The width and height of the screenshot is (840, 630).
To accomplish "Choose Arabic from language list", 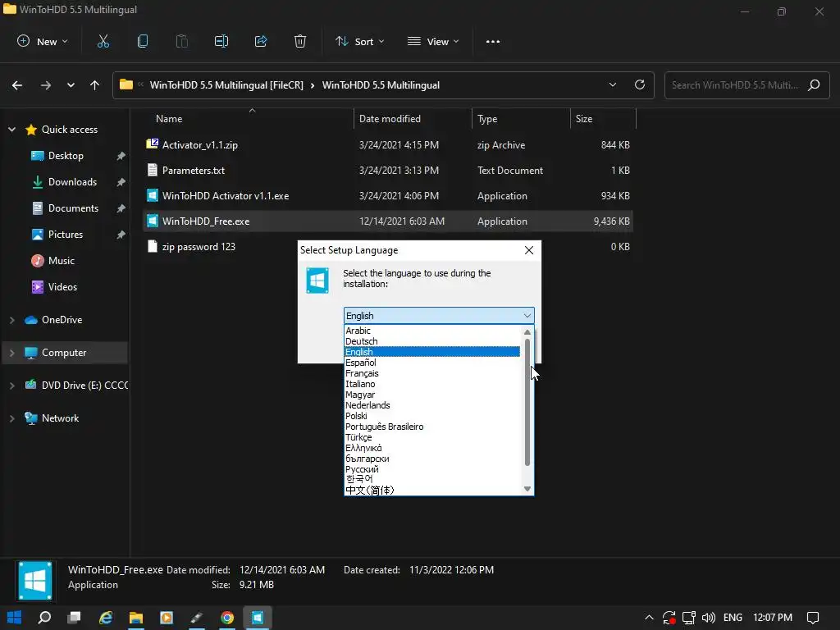I will pos(431,331).
